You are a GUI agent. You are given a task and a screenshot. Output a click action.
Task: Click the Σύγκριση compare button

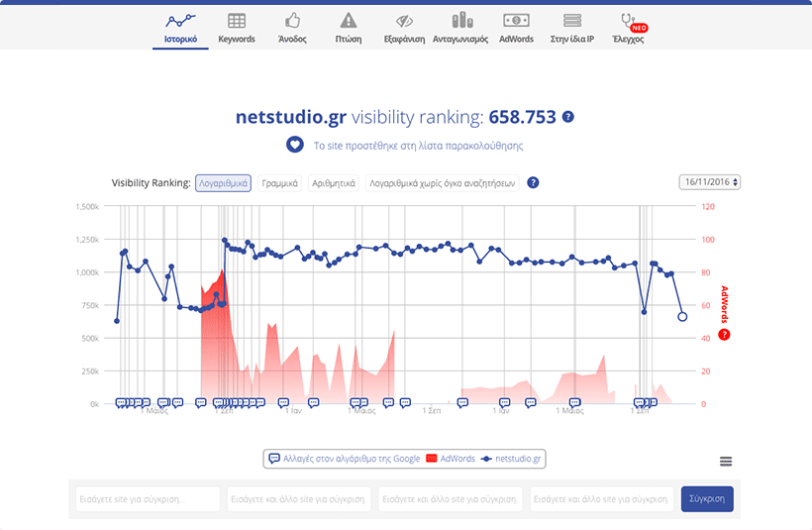click(x=707, y=499)
